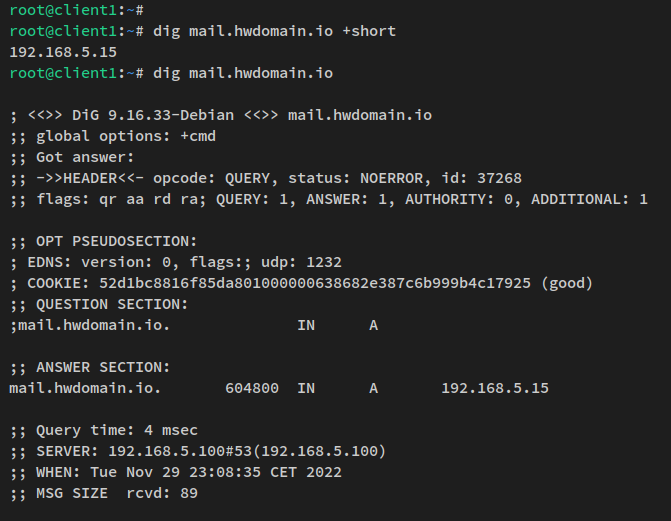
Task: Click the 'status: NOERROR' text
Action: (x=351, y=178)
